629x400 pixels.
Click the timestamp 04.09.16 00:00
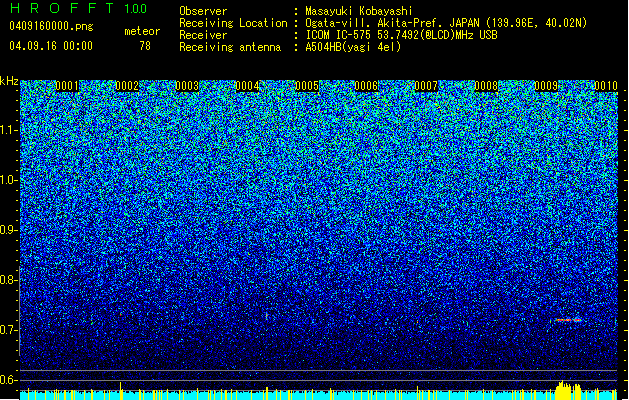pos(51,46)
